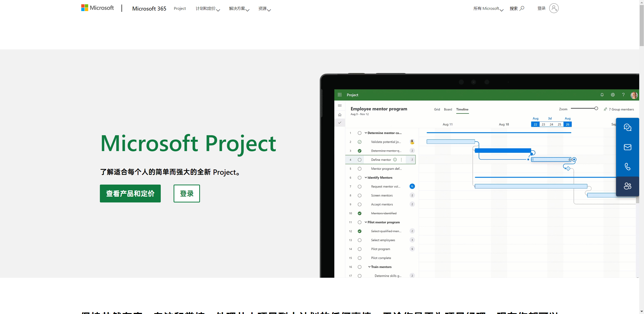Open the three-dot menu on Define mentor row
Viewport: 644px width, 314px height.
click(x=401, y=159)
